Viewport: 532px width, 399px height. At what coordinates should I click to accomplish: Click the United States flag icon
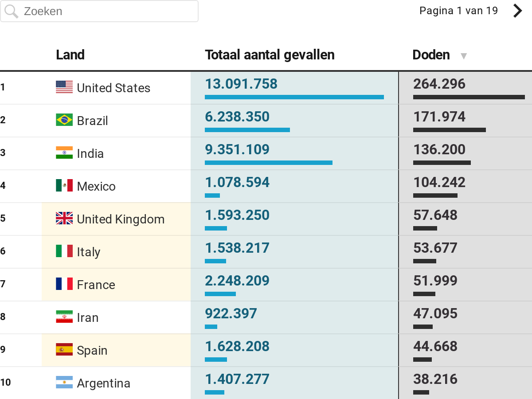tap(64, 87)
